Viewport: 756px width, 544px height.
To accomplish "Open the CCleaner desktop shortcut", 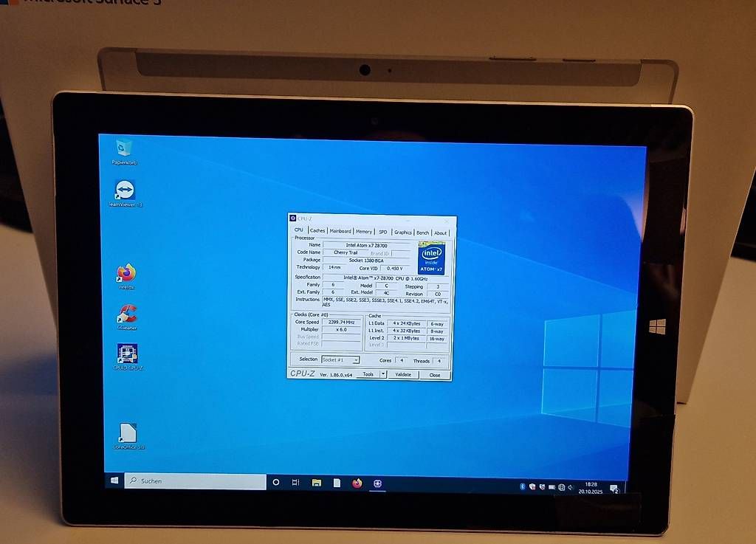I will (x=127, y=317).
